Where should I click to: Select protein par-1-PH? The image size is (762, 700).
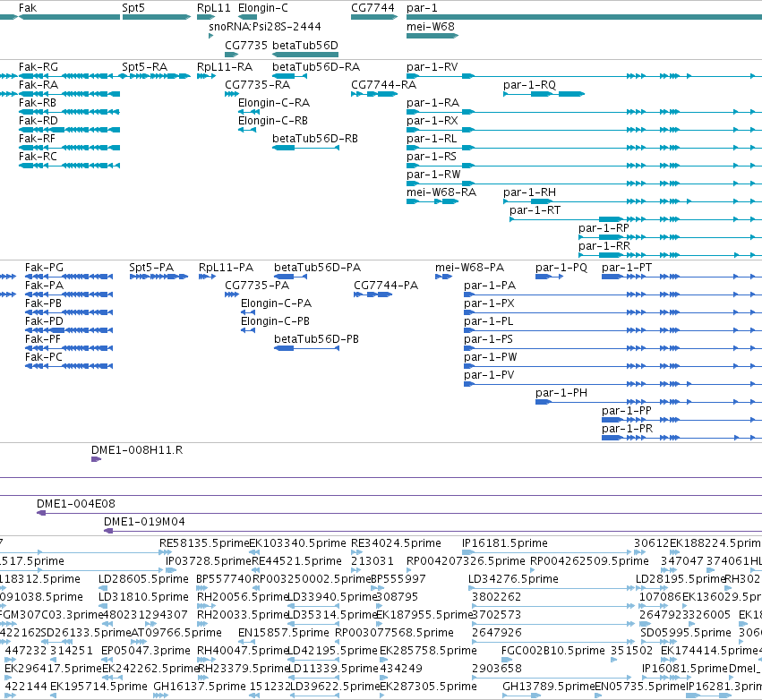(561, 393)
